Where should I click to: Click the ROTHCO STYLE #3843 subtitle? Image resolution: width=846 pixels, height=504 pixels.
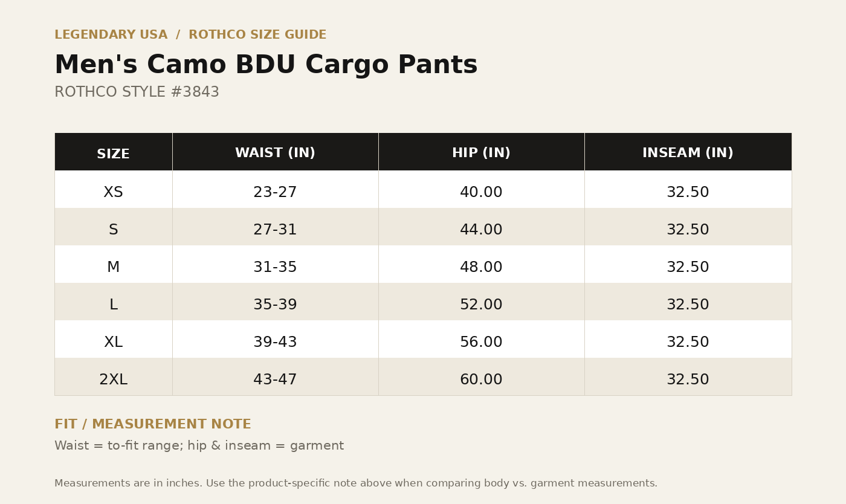[x=137, y=92]
